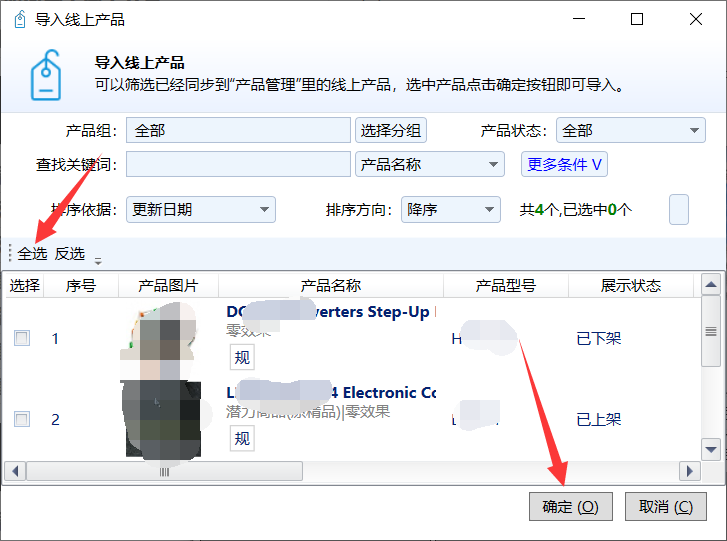Expand 更多条件 V filter options
This screenshot has width=727, height=541.
[565, 165]
